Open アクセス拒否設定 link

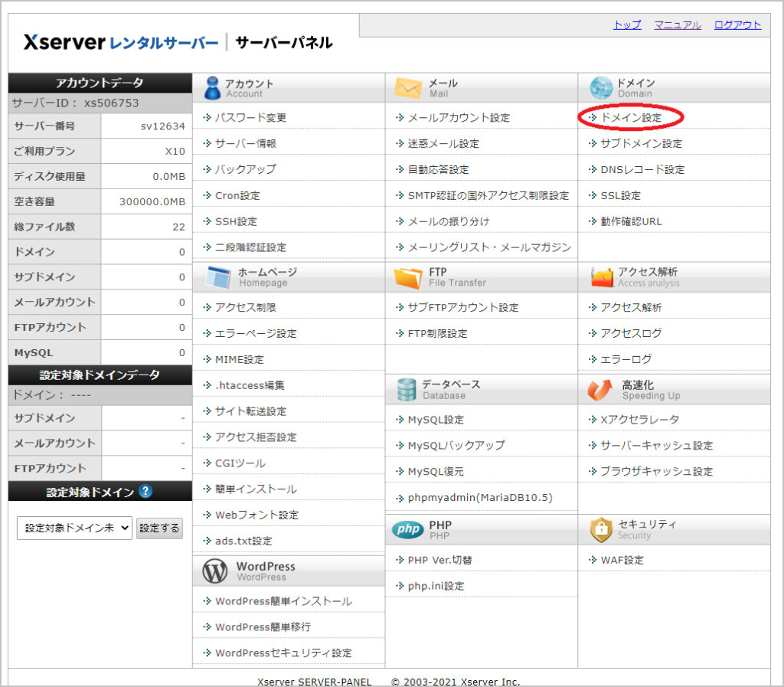point(256,437)
